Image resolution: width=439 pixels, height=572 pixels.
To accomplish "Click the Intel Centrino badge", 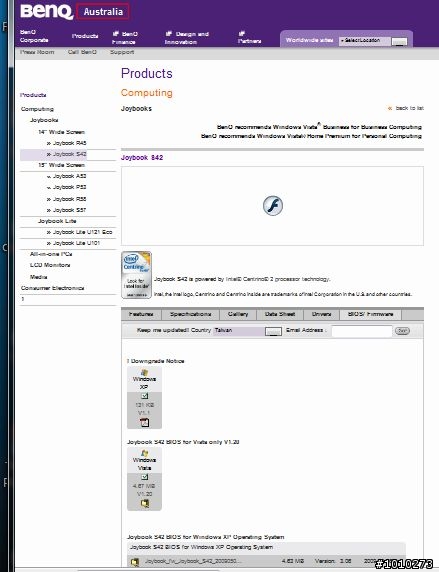I will [136, 275].
